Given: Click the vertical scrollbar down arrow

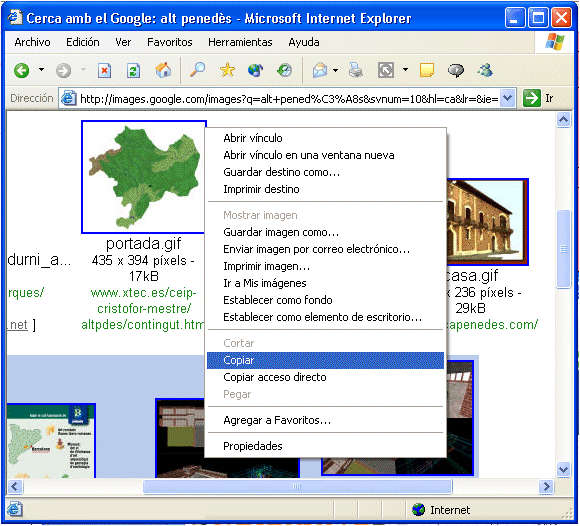Looking at the screenshot, I should 563,470.
